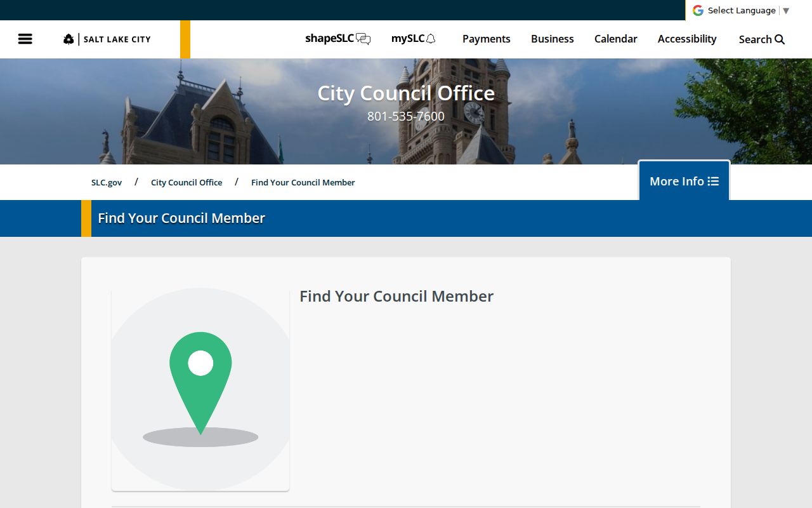Viewport: 812px width, 508px height.
Task: Open the shapeSLC link
Action: click(337, 39)
